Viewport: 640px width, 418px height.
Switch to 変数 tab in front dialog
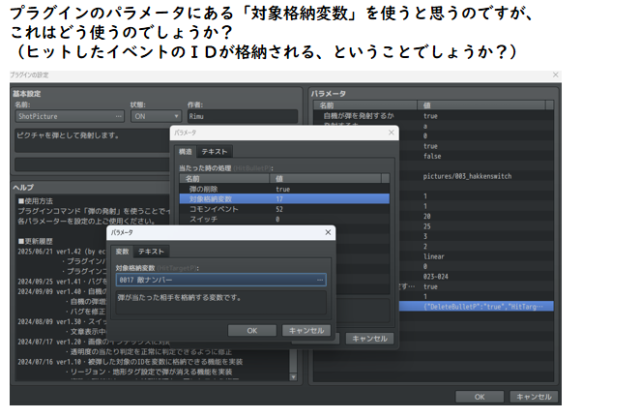tap(122, 251)
